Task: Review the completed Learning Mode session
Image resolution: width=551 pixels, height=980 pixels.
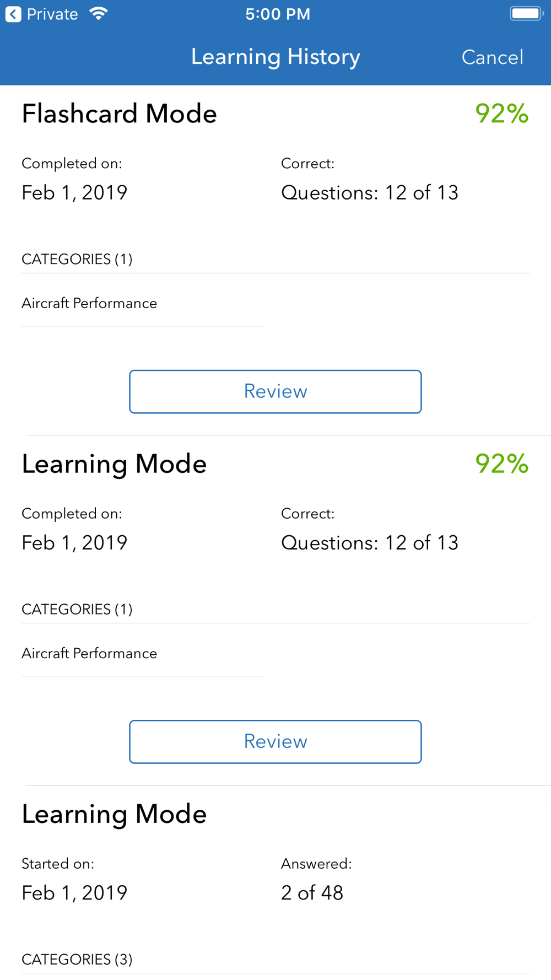Action: (275, 741)
